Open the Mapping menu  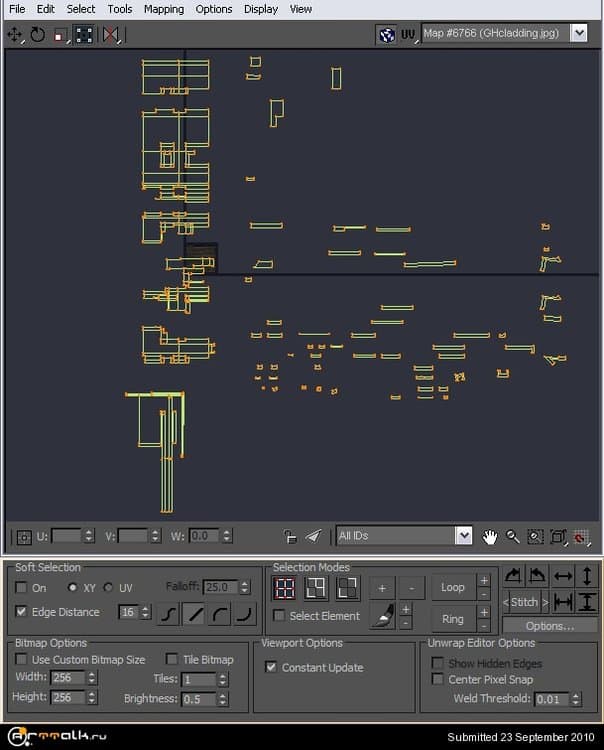pos(163,9)
